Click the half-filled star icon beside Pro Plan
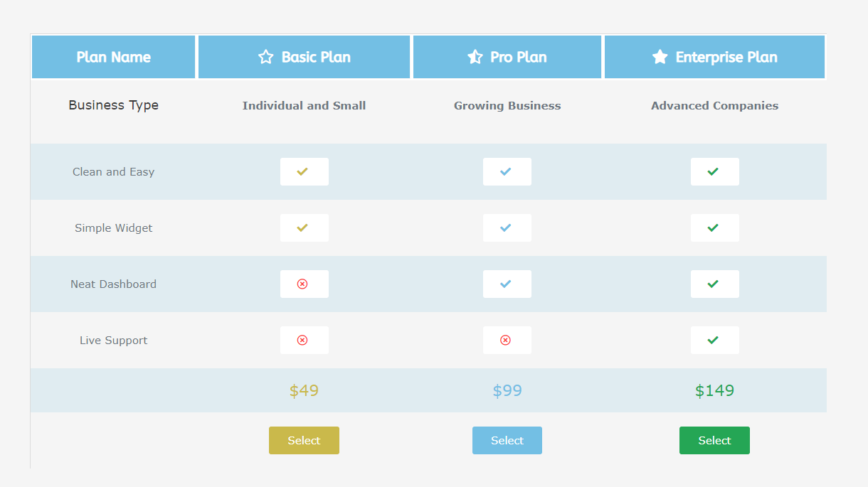This screenshot has width=868, height=487. point(475,57)
